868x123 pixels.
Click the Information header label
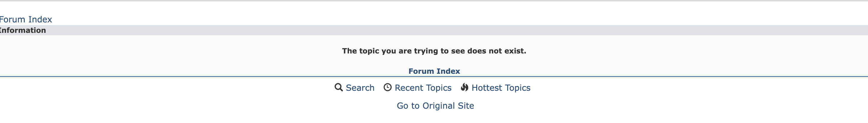pyautogui.click(x=23, y=30)
